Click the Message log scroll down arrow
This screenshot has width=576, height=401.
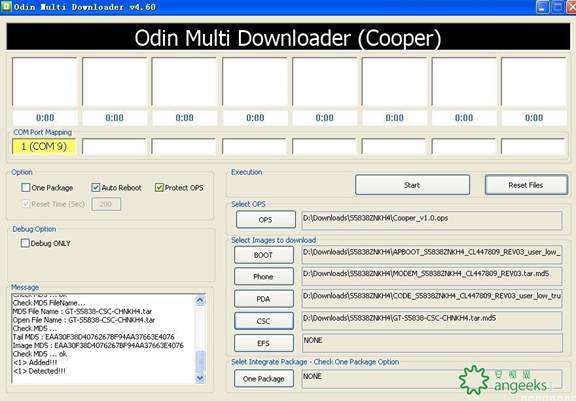click(200, 378)
